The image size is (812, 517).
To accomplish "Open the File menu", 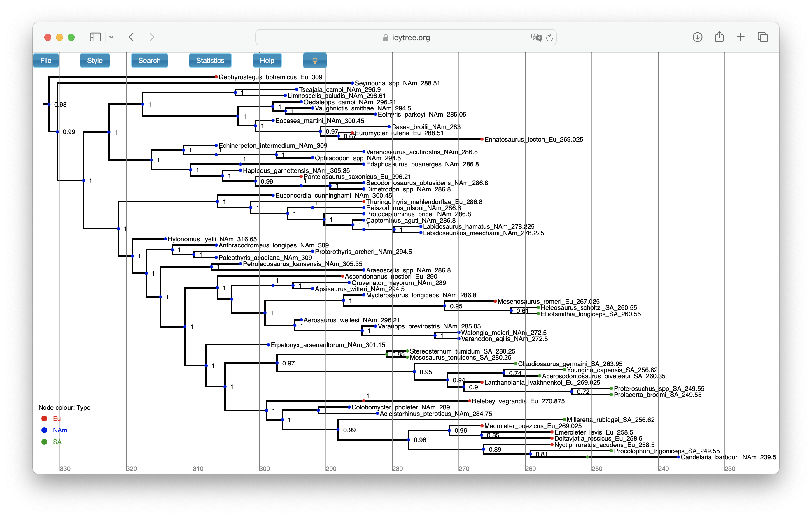I will [x=46, y=61].
